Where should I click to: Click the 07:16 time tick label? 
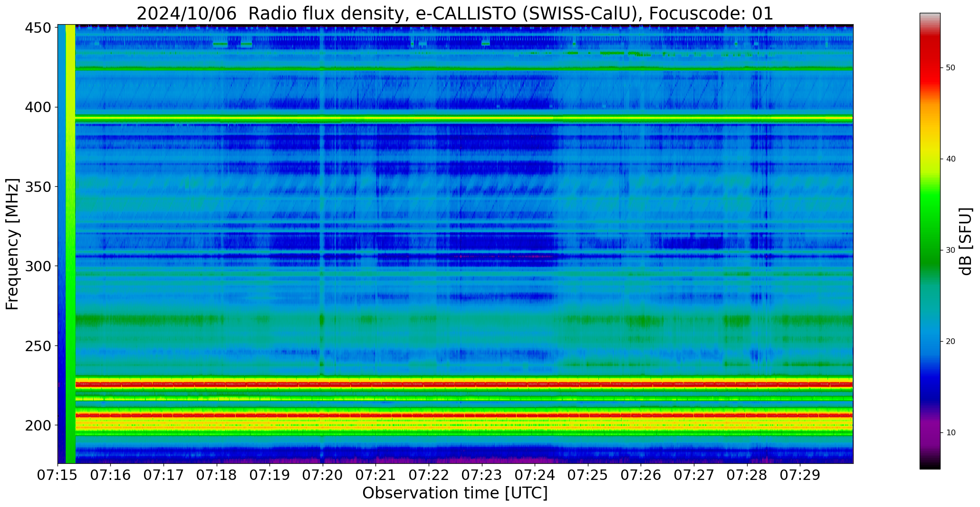tap(111, 475)
